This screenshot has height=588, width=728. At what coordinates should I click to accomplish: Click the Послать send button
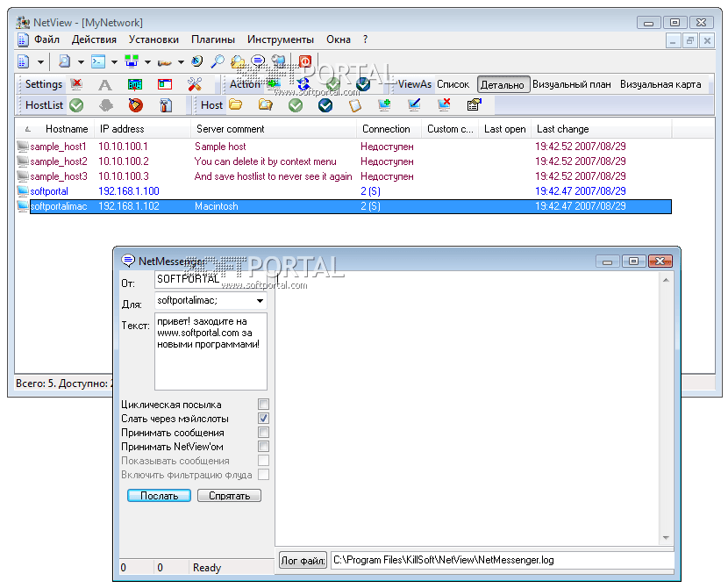tap(160, 496)
